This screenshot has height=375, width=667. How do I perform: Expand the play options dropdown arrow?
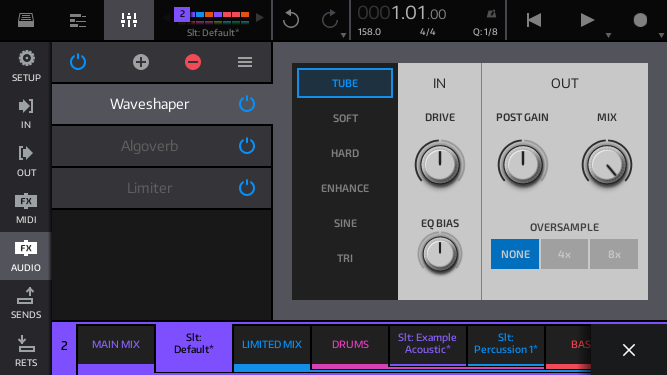tap(608, 36)
